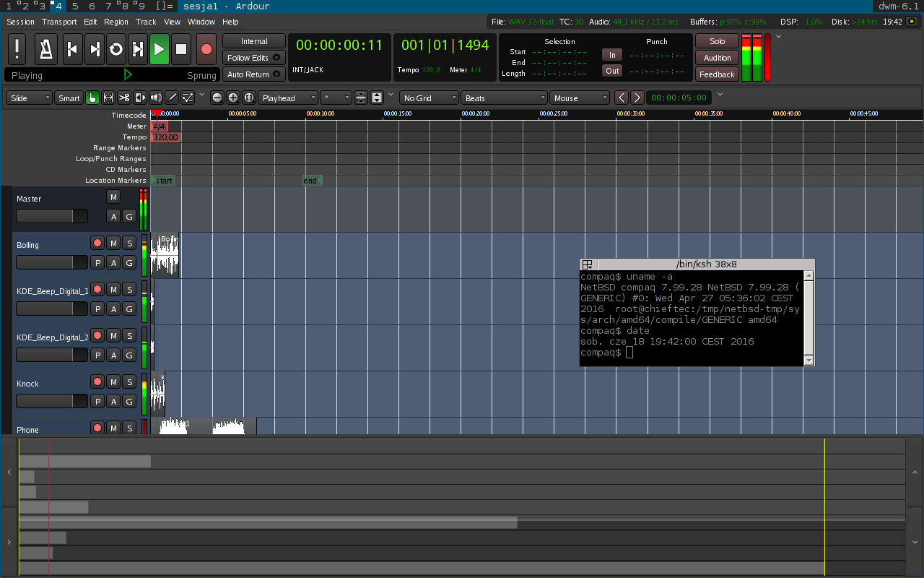Expand the Playhead zoom focus dropdown
The width and height of the screenshot is (924, 578).
click(x=288, y=98)
